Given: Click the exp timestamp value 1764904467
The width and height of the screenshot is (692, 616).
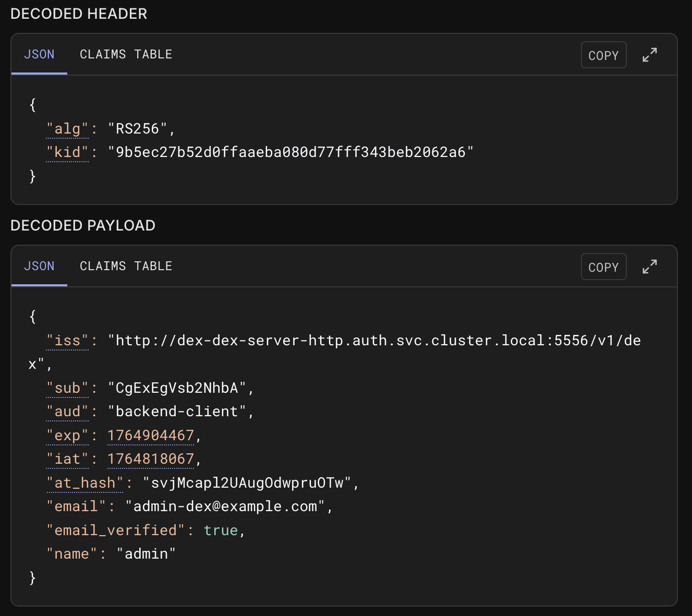Looking at the screenshot, I should [x=151, y=435].
